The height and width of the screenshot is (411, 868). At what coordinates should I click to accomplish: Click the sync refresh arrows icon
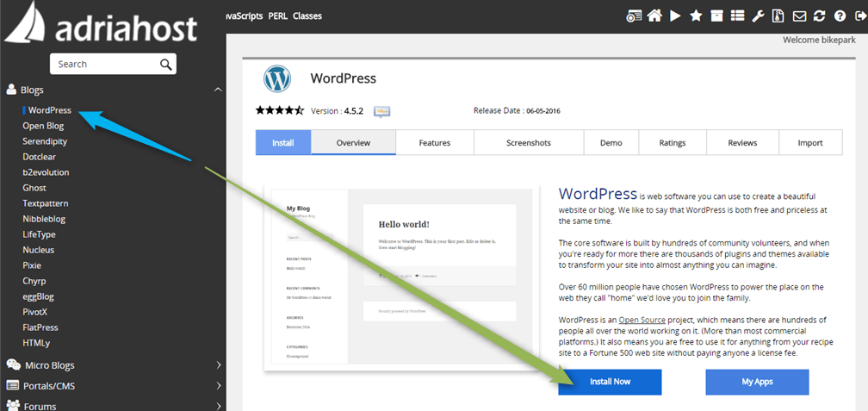point(819,16)
